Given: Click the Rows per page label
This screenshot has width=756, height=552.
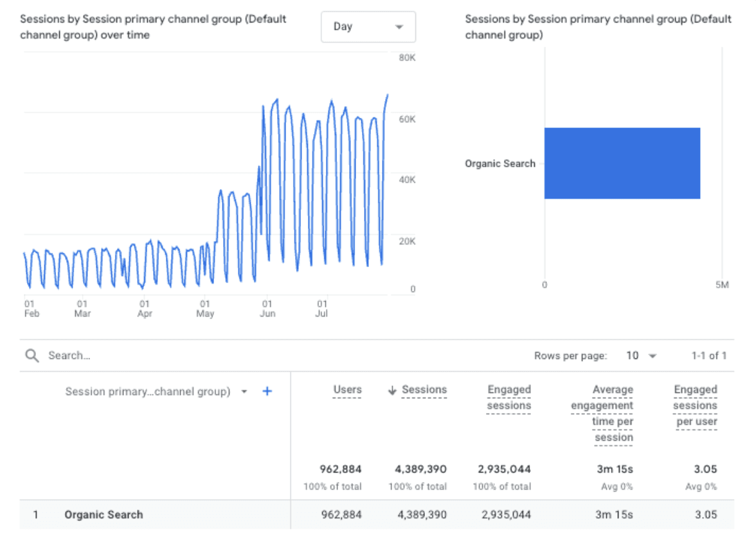Looking at the screenshot, I should (x=570, y=356).
